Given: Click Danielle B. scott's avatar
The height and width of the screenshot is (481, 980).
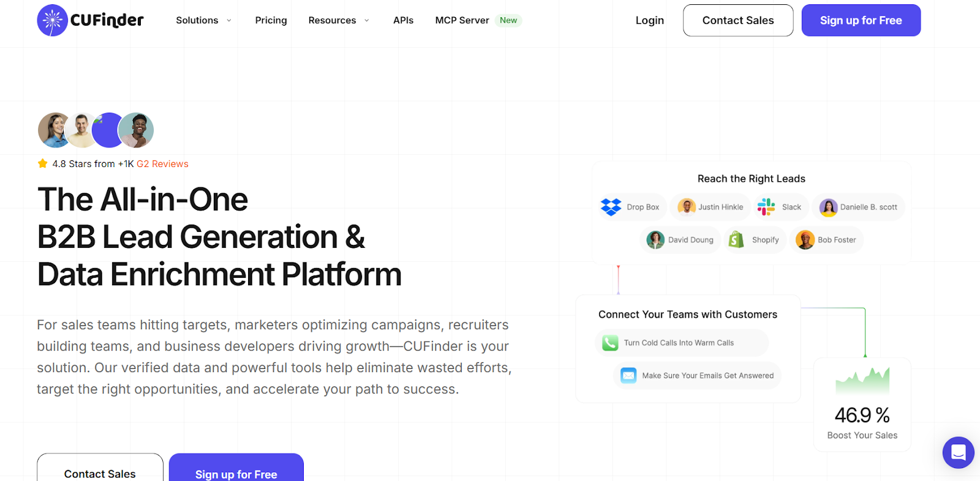Looking at the screenshot, I should (829, 207).
